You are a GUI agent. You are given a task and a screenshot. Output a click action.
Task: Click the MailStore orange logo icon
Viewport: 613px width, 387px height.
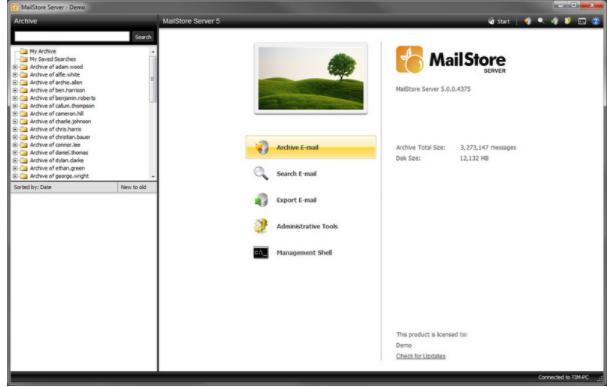[x=409, y=59]
